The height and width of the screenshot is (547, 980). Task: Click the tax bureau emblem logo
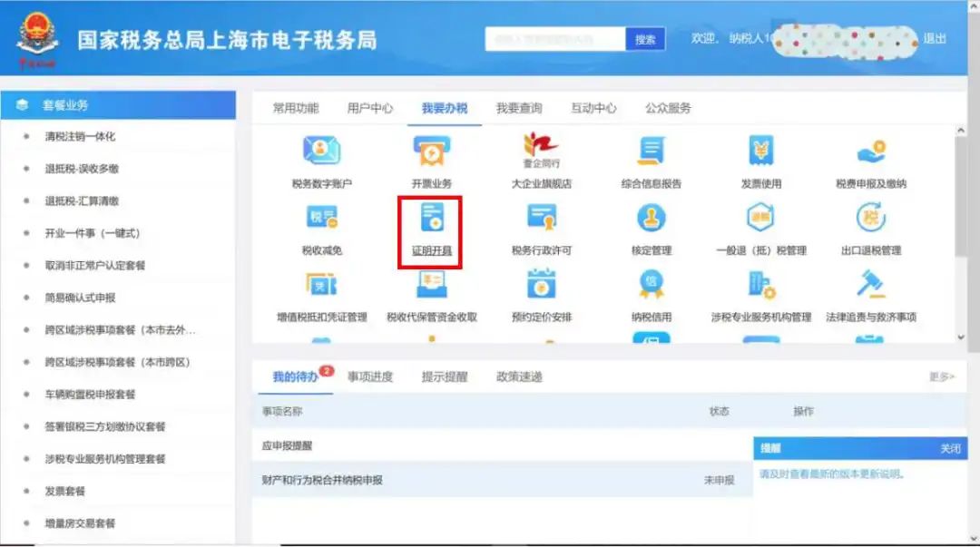click(37, 39)
